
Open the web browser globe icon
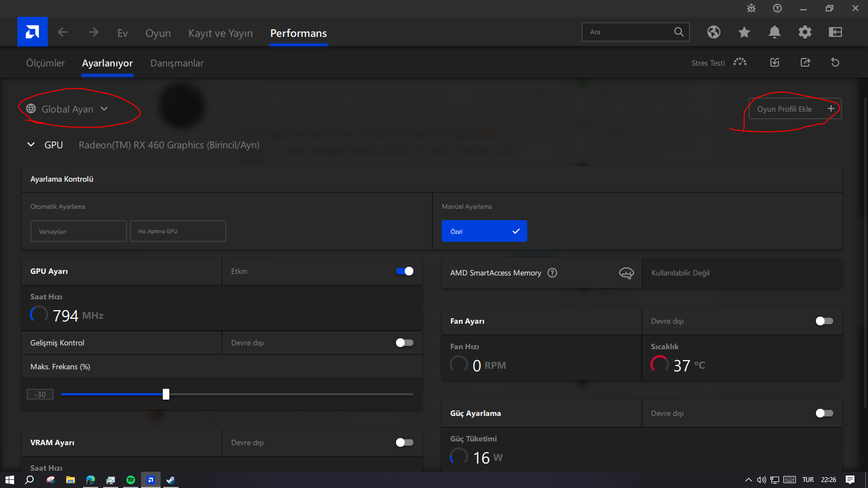[x=714, y=32]
